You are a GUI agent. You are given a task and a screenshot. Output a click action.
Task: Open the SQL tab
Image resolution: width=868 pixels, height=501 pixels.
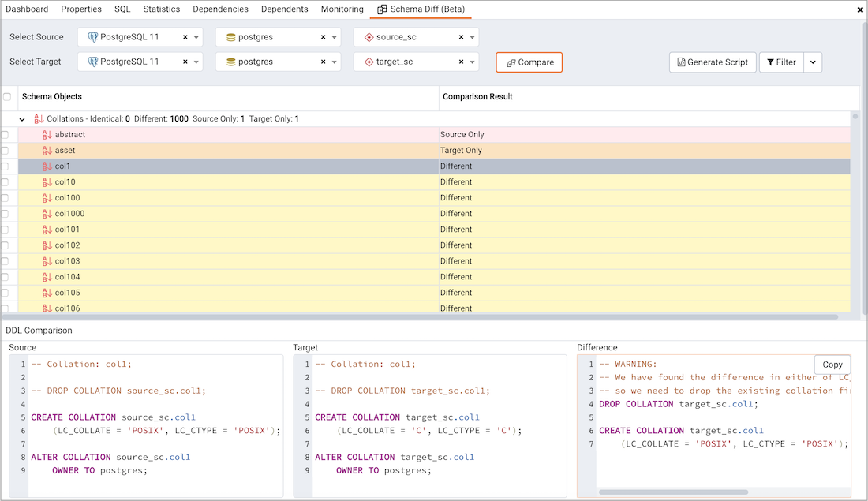click(x=122, y=9)
